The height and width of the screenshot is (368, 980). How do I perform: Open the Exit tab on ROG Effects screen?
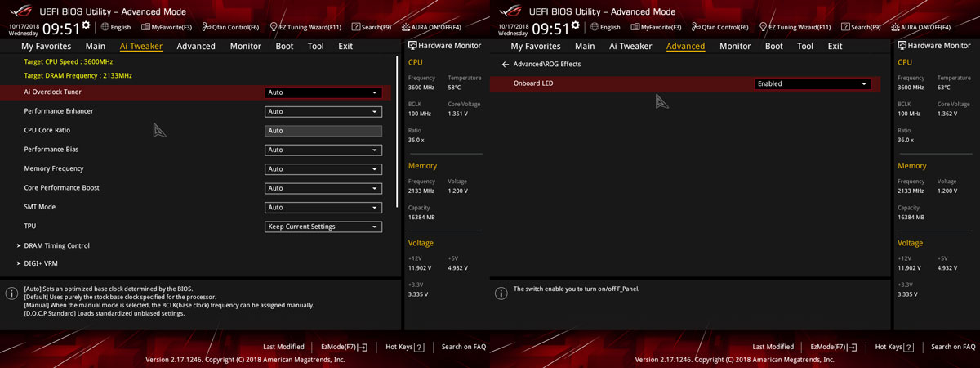pyautogui.click(x=835, y=46)
